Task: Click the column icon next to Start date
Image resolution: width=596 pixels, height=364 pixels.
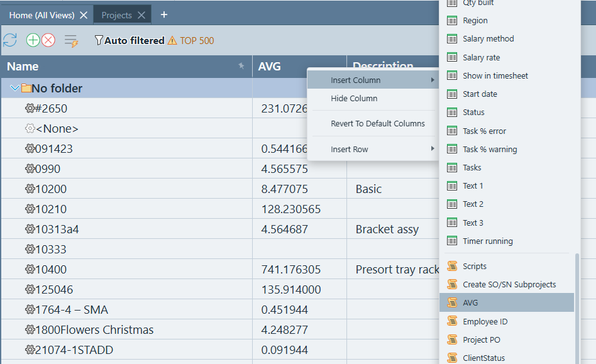Action: click(452, 94)
